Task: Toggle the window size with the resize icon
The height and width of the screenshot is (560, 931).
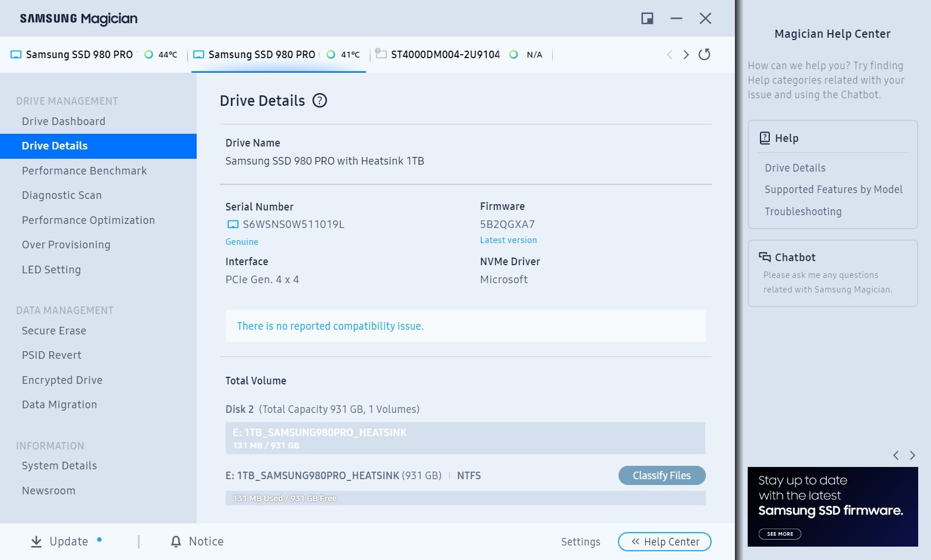Action: pos(647,19)
